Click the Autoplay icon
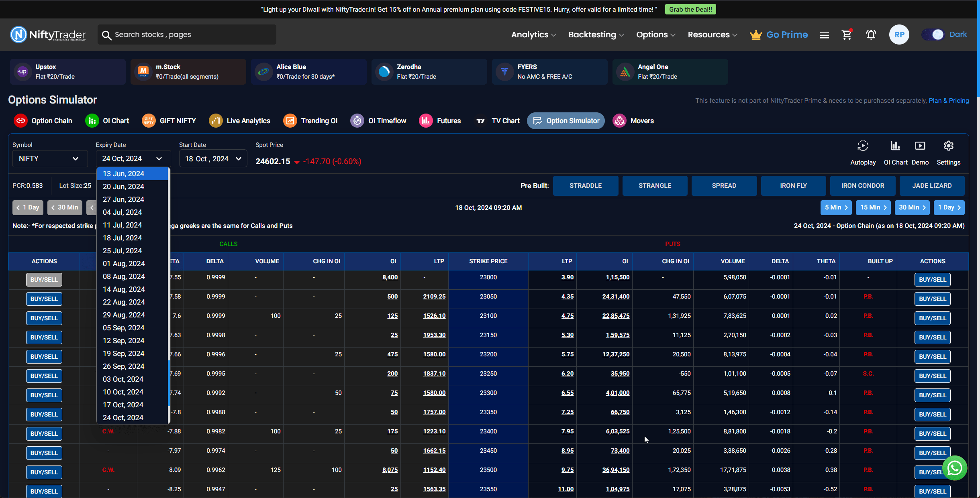The width and height of the screenshot is (980, 498). (x=862, y=145)
